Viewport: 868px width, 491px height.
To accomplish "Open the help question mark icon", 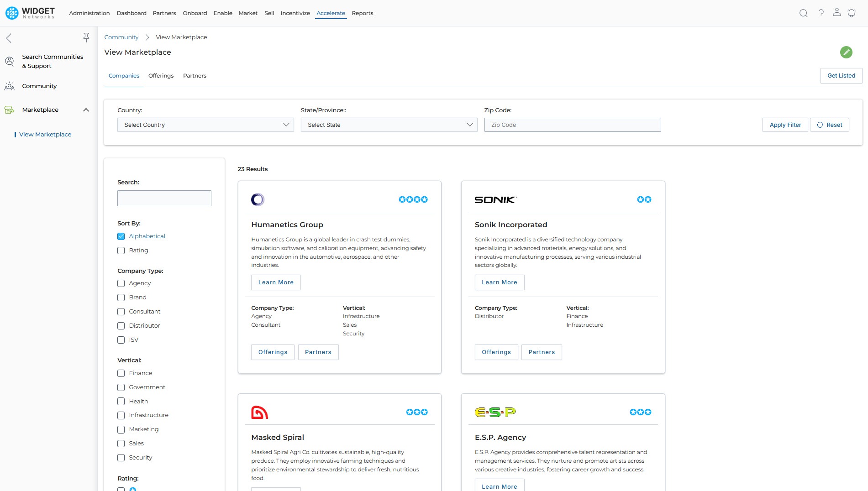I will coord(821,13).
